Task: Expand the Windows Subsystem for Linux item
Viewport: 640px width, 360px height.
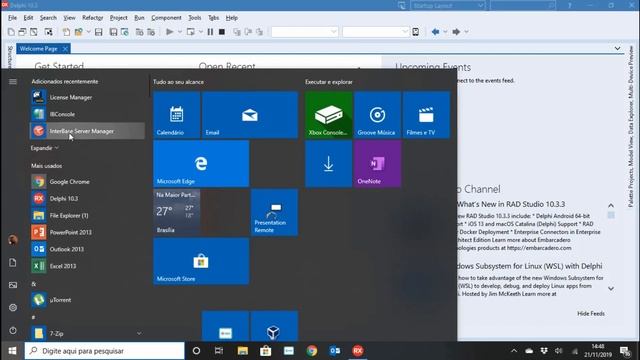Action: point(611,289)
